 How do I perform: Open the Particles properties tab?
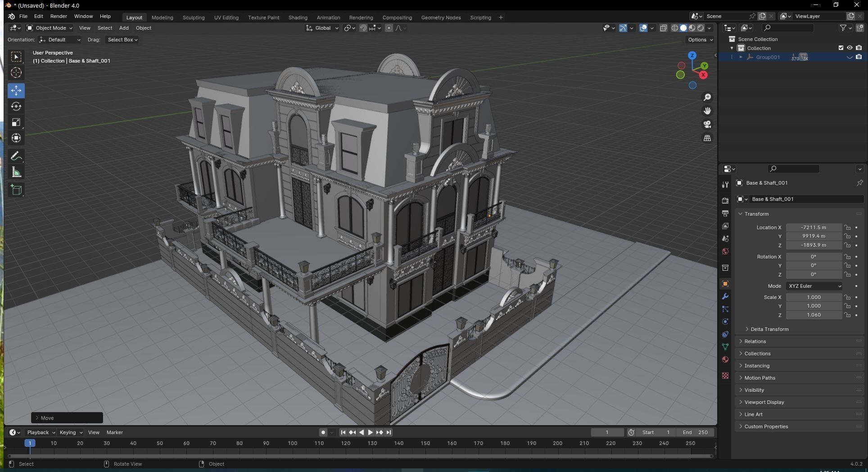pyautogui.click(x=725, y=309)
